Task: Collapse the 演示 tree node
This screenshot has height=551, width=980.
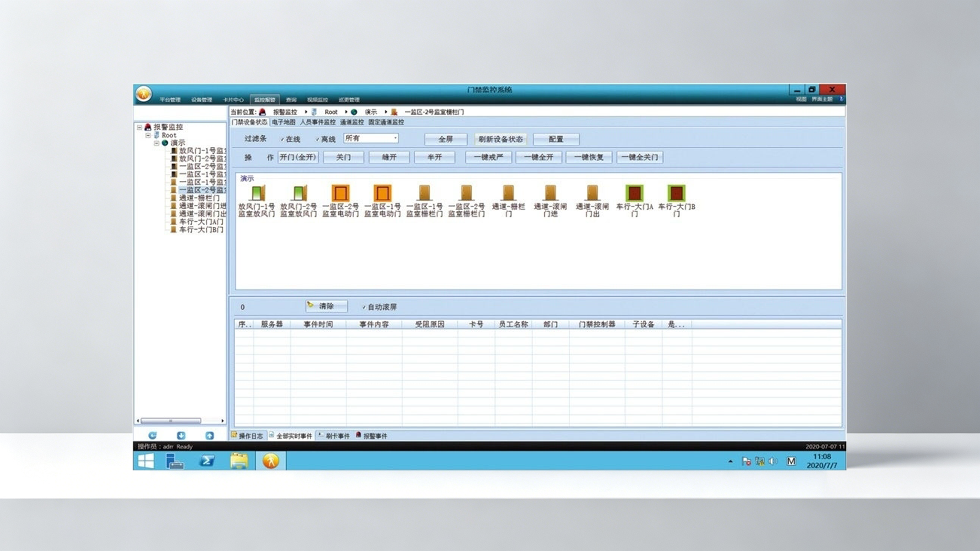Action: (x=156, y=143)
